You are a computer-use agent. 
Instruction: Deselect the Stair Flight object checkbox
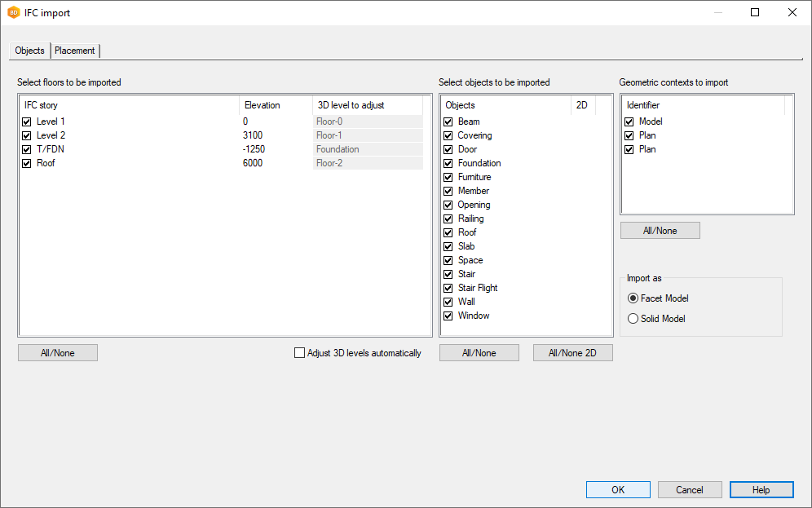(448, 288)
